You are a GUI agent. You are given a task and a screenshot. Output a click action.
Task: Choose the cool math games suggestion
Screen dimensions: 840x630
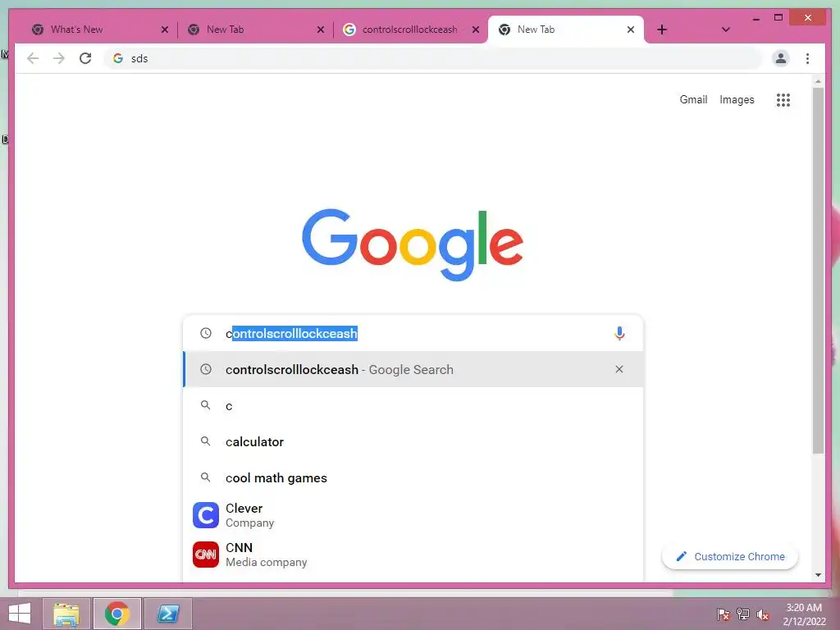click(x=413, y=477)
